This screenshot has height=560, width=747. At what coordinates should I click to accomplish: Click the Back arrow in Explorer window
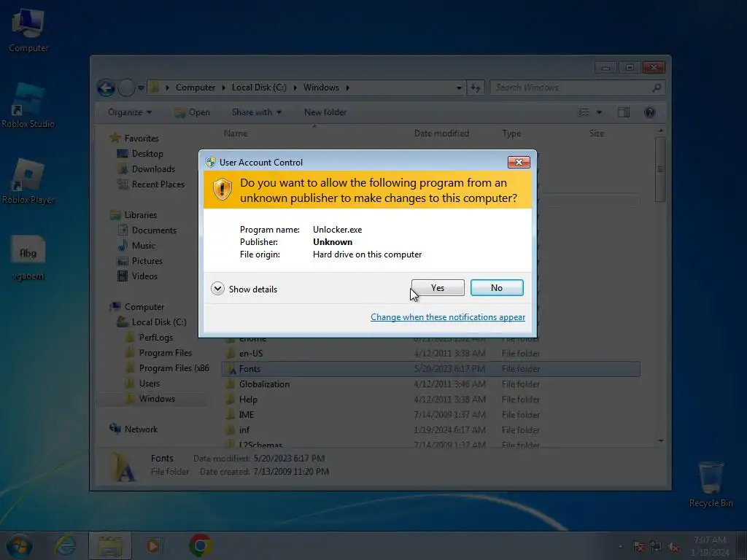pos(106,87)
